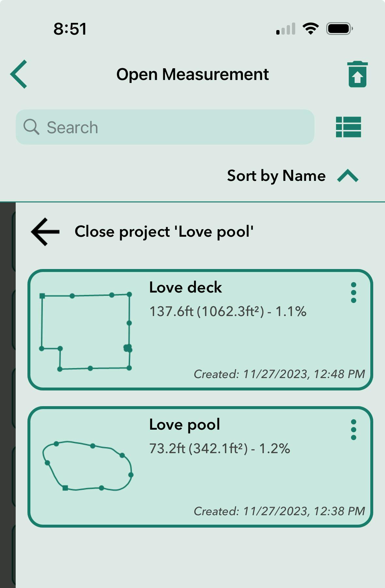Select the Love deck measurement title
385x588 pixels.
[x=185, y=288]
